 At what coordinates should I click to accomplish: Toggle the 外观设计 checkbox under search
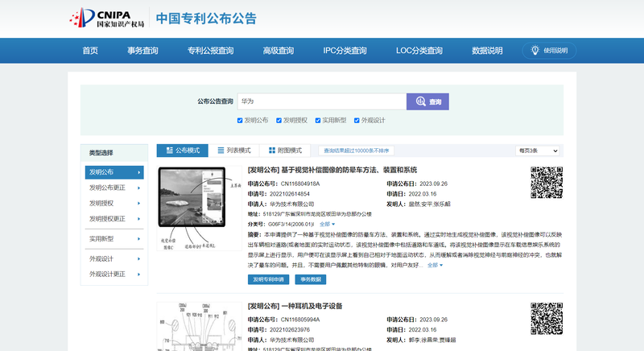(356, 121)
